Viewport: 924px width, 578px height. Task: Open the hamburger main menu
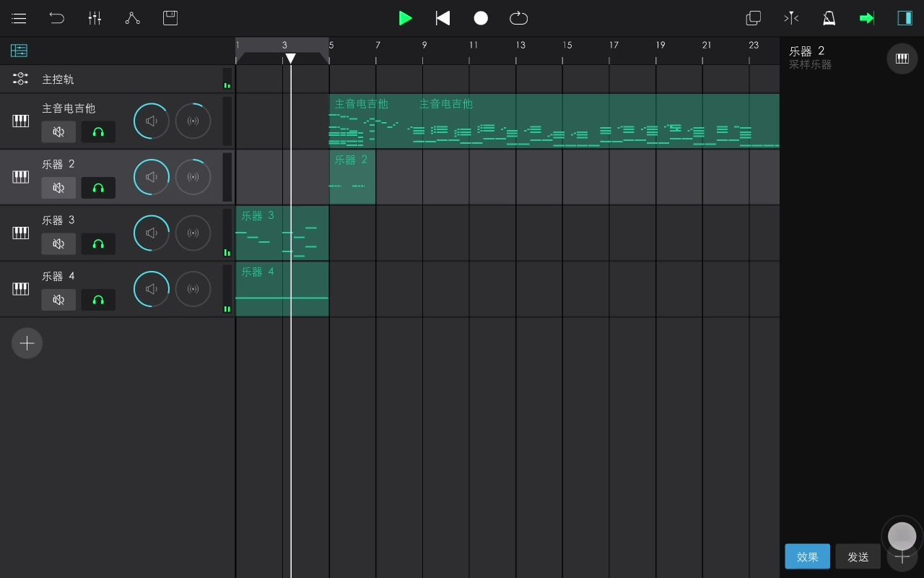19,18
